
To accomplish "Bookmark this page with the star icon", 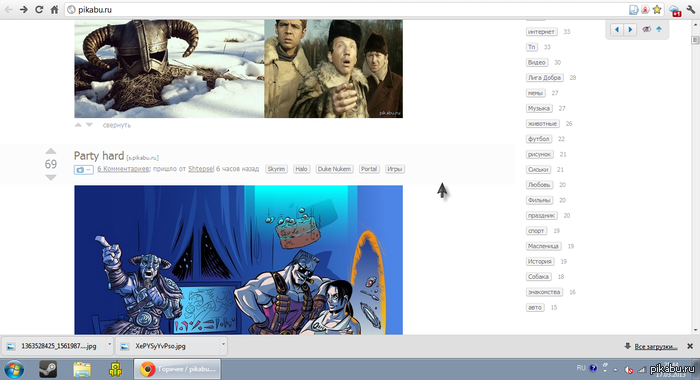I will coord(657,9).
